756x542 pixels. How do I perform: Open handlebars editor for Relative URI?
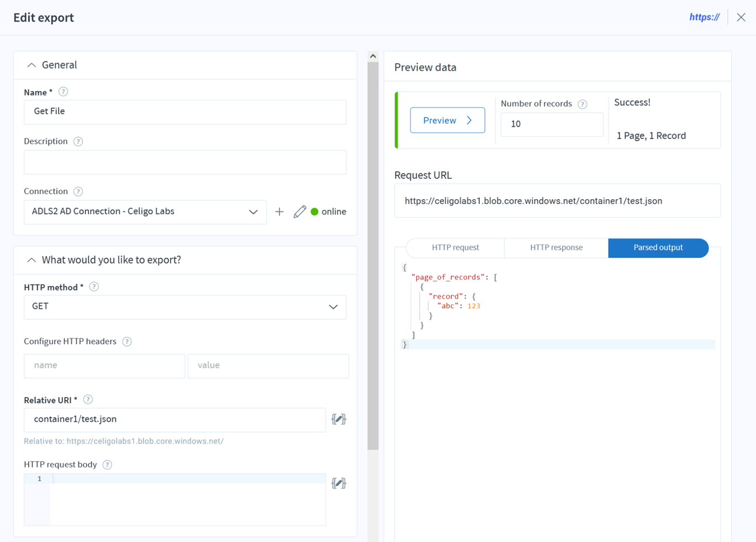click(339, 419)
